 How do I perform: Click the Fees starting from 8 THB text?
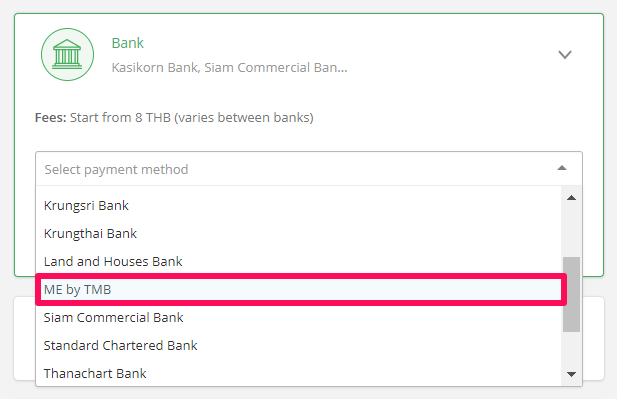point(174,118)
